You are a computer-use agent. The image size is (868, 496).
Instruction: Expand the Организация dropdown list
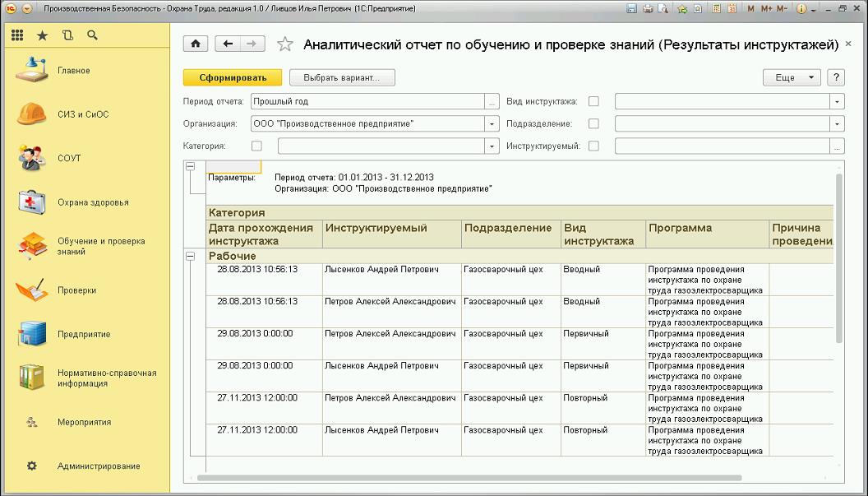click(492, 124)
